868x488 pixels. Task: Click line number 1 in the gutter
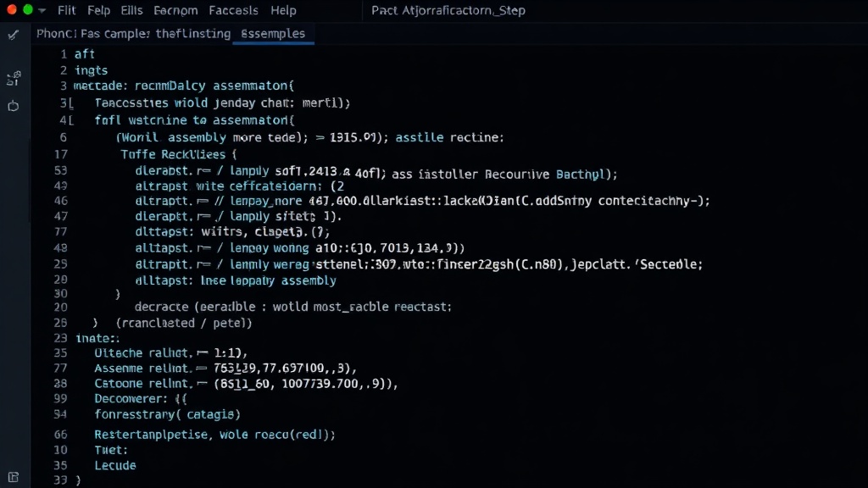click(x=64, y=54)
